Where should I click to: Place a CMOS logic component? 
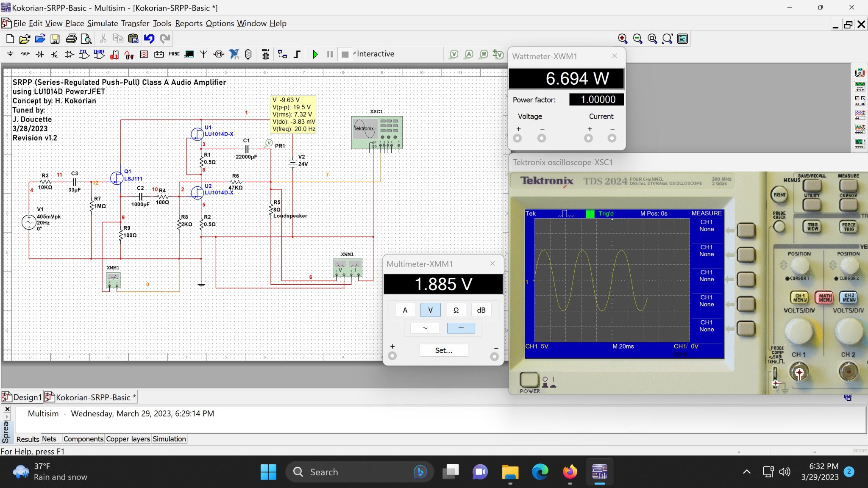tap(99, 54)
